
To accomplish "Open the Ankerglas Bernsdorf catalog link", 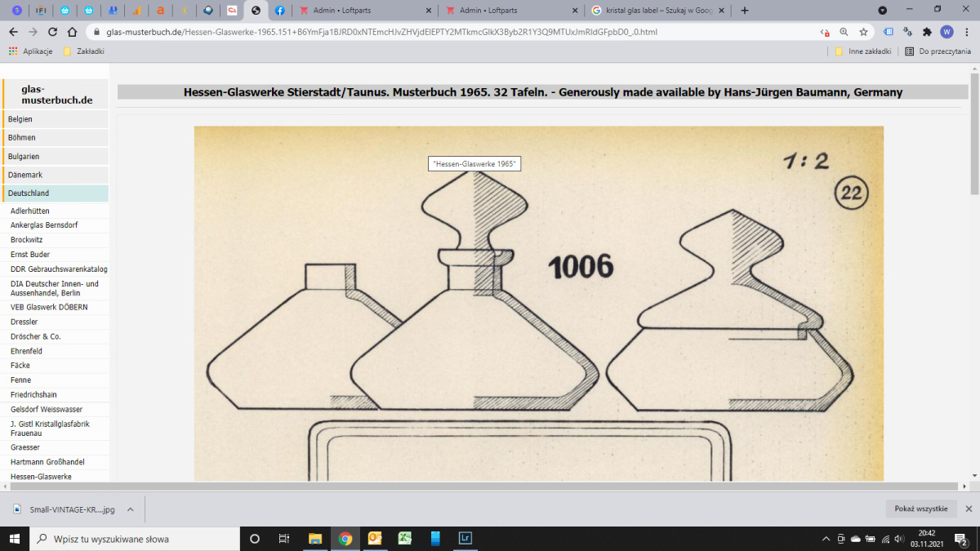I will [42, 225].
